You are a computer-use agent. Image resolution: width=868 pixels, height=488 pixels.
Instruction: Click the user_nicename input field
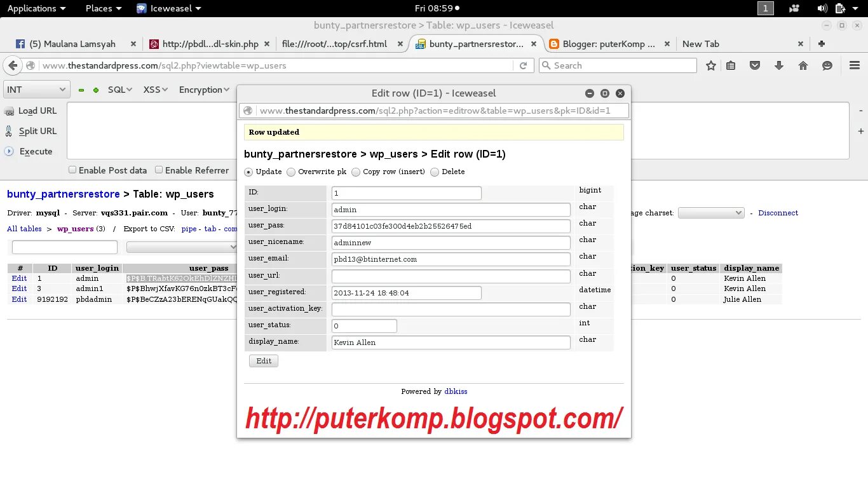pos(451,243)
